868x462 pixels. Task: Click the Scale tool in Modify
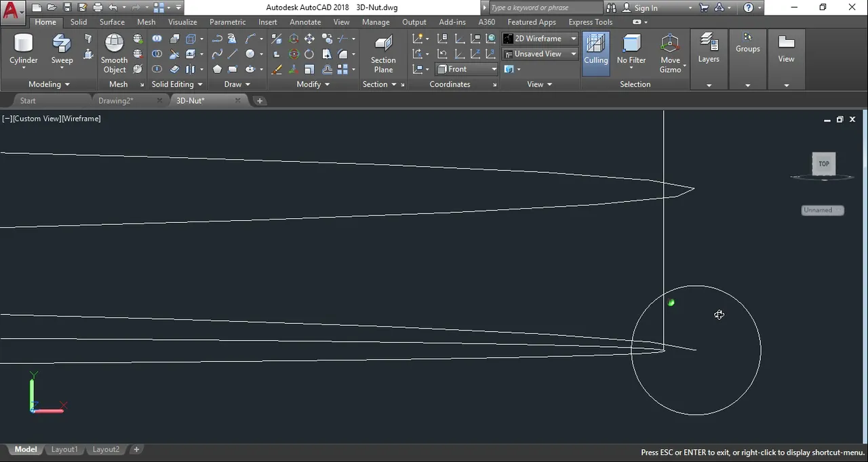[x=309, y=69]
